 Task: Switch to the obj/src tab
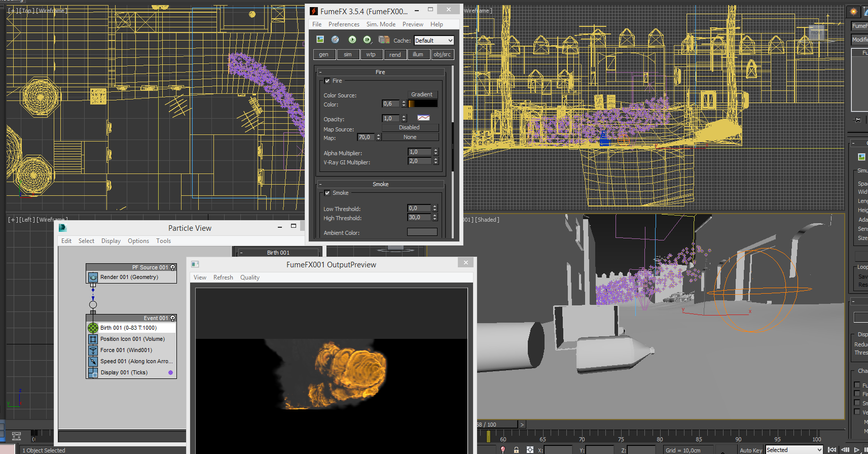click(442, 55)
